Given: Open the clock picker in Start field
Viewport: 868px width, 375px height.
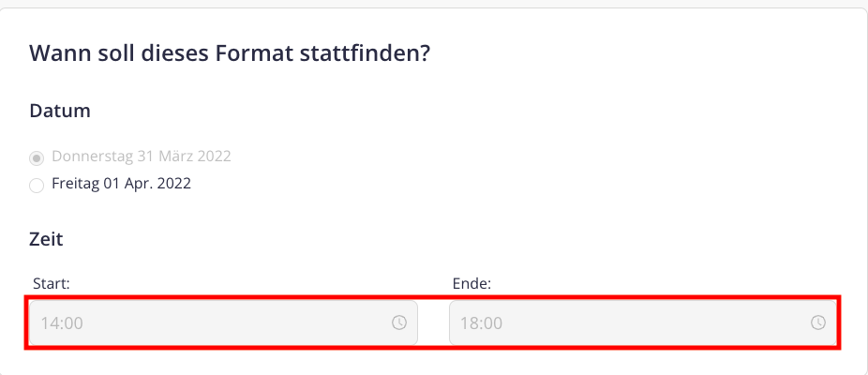Looking at the screenshot, I should click(399, 322).
